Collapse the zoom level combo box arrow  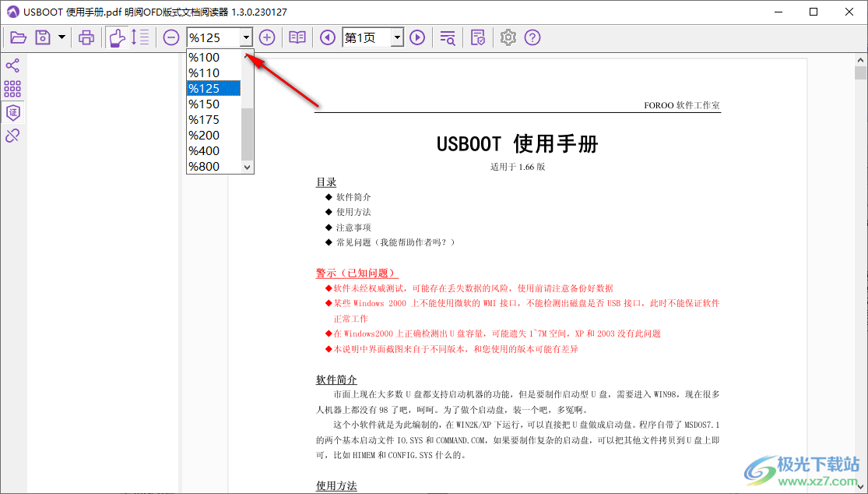click(x=246, y=37)
